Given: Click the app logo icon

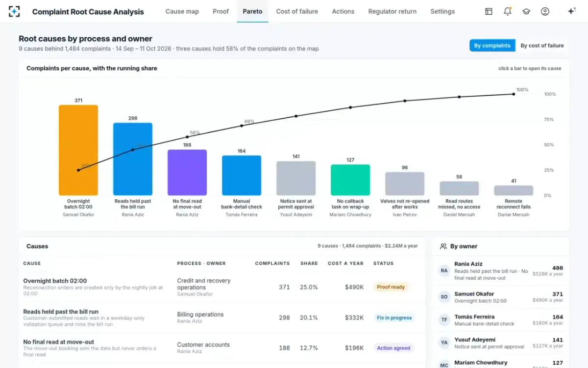Looking at the screenshot, I should 15,11.
